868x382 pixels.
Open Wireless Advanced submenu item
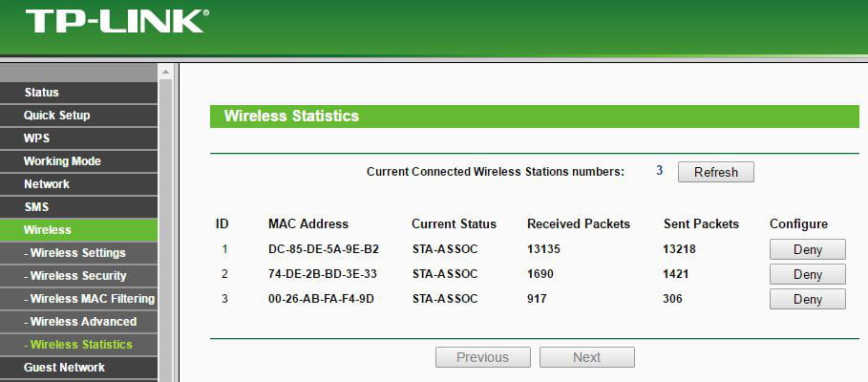click(x=78, y=322)
